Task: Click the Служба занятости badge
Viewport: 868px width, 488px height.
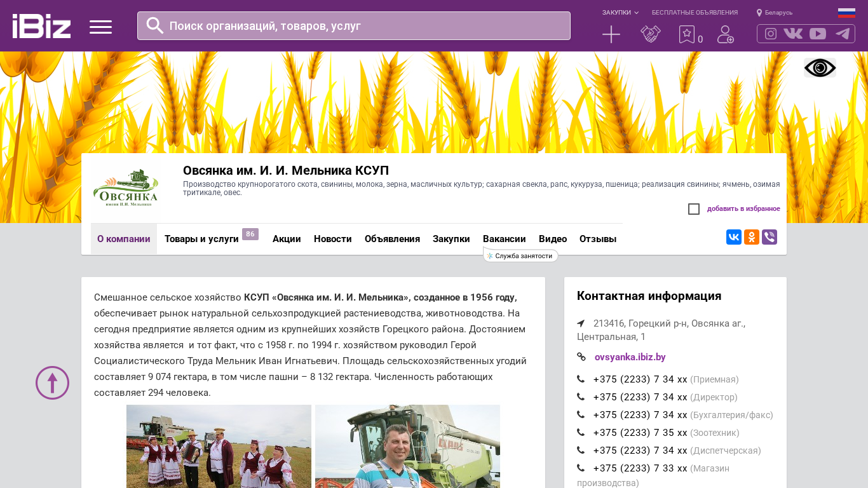Action: (x=520, y=255)
